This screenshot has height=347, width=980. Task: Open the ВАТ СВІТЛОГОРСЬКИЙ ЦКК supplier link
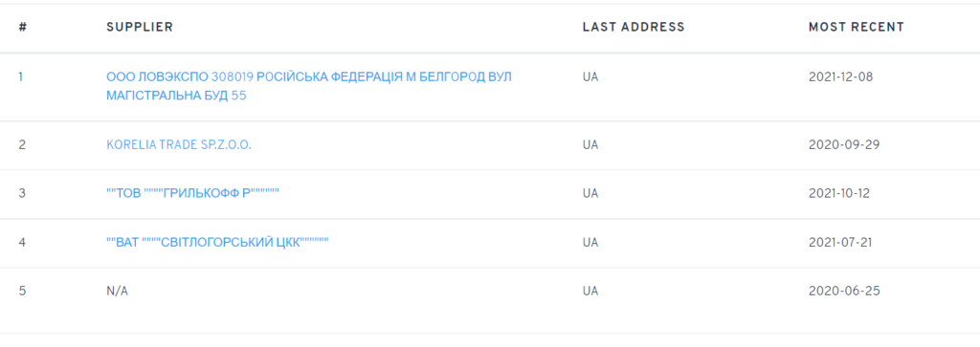coord(217,242)
